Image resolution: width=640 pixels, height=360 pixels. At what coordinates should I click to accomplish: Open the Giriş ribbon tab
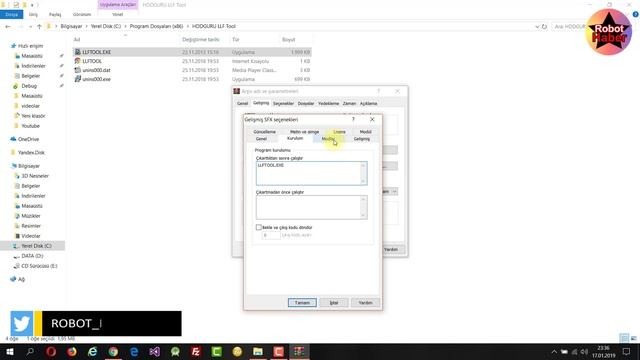click(x=33, y=14)
